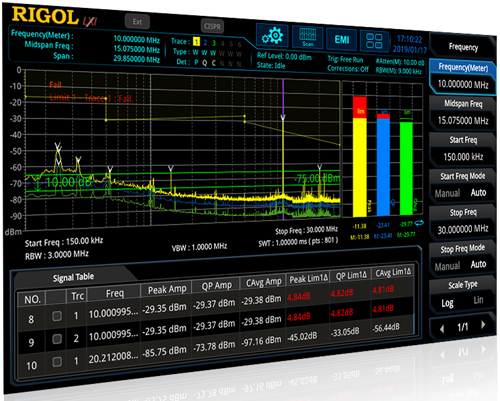The width and height of the screenshot is (500, 401).
Task: Check the box for signal 9
Action: tap(57, 339)
